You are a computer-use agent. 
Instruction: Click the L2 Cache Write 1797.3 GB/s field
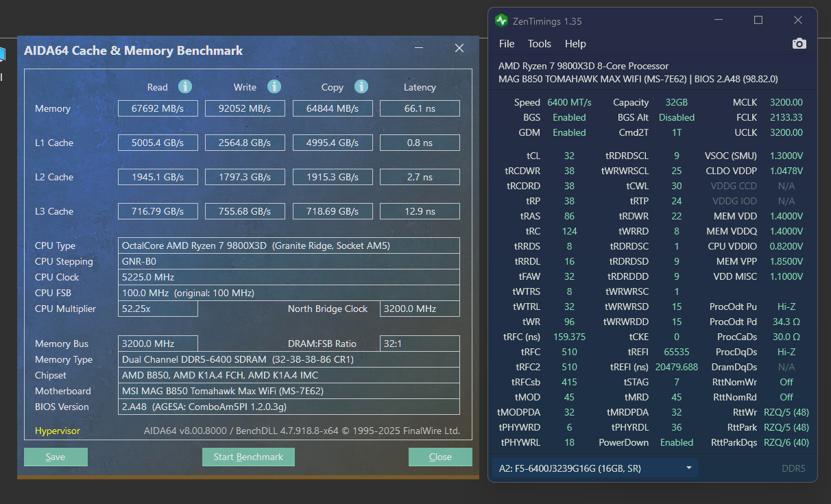(x=245, y=177)
